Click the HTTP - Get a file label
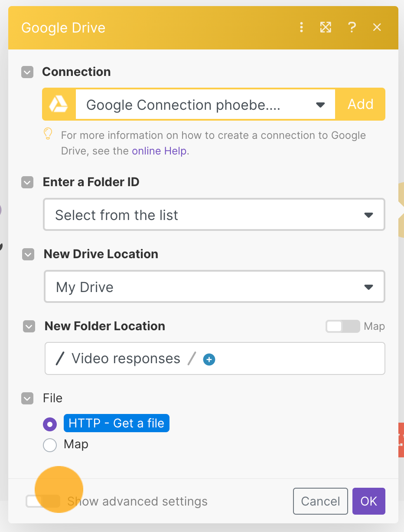 point(117,423)
